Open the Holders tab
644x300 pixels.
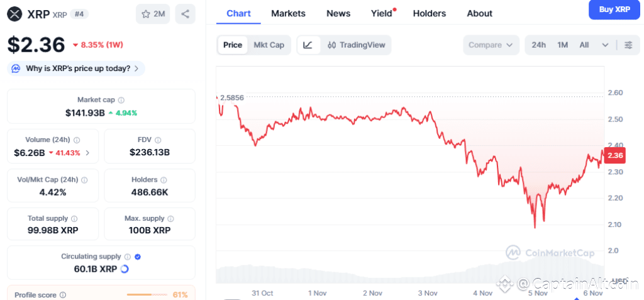pos(430,13)
